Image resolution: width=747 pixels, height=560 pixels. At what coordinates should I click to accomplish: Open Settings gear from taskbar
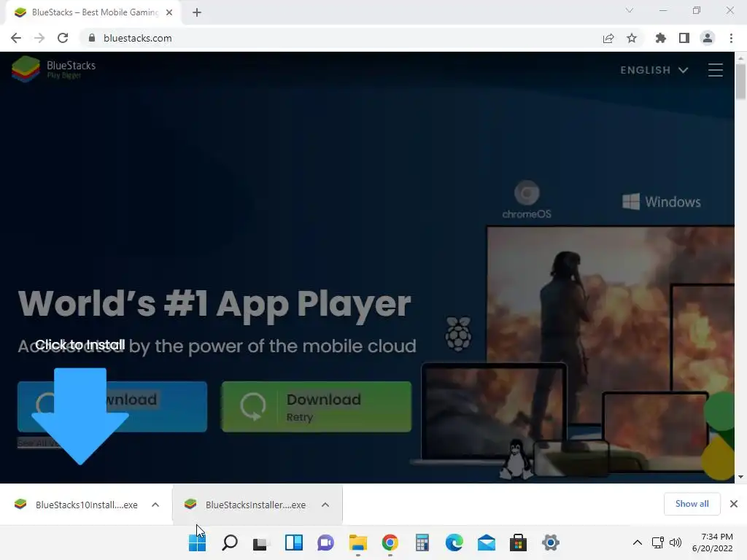click(550, 542)
